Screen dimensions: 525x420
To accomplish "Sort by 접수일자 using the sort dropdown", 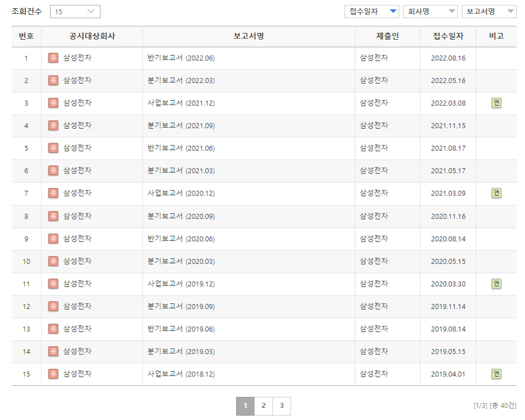I will coord(371,12).
